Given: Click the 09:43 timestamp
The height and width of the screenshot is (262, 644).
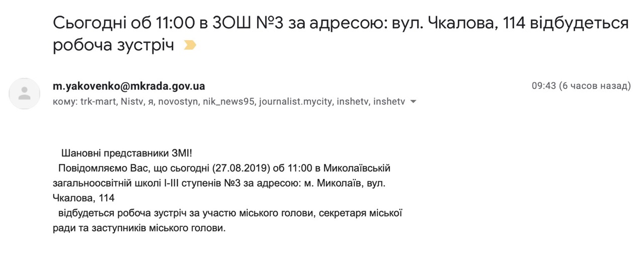Looking at the screenshot, I should [x=544, y=86].
